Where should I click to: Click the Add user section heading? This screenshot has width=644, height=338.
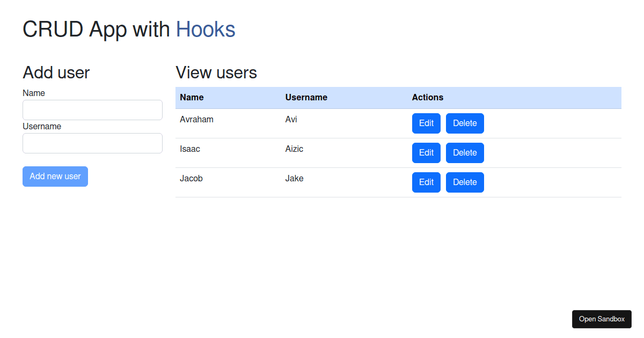[x=56, y=72]
